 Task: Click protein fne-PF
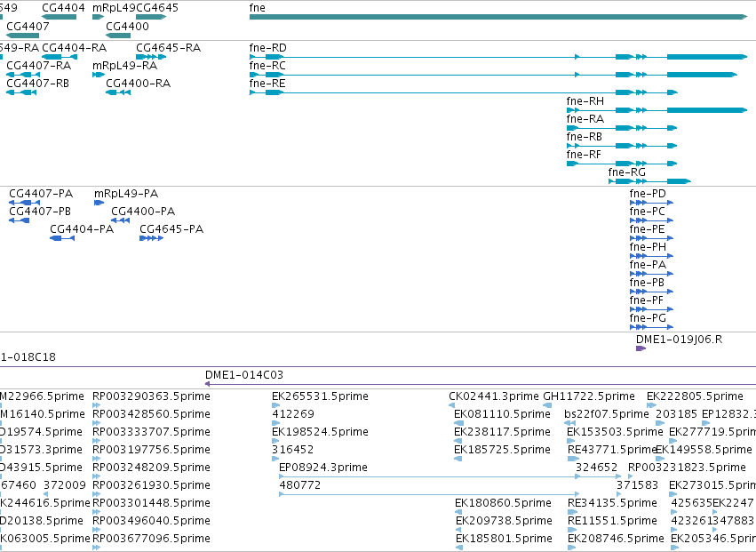point(646,301)
